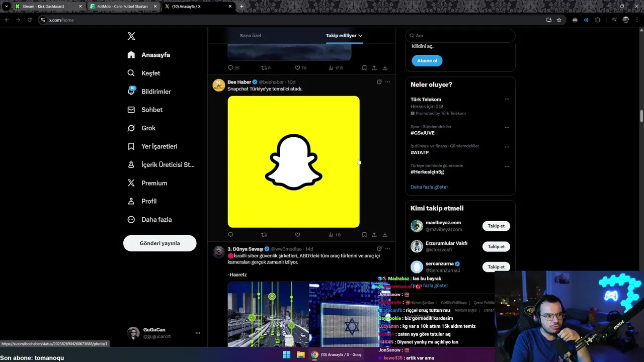Switch to Sana özel tab
Screen dimensions: 644x362
pyautogui.click(x=250, y=36)
